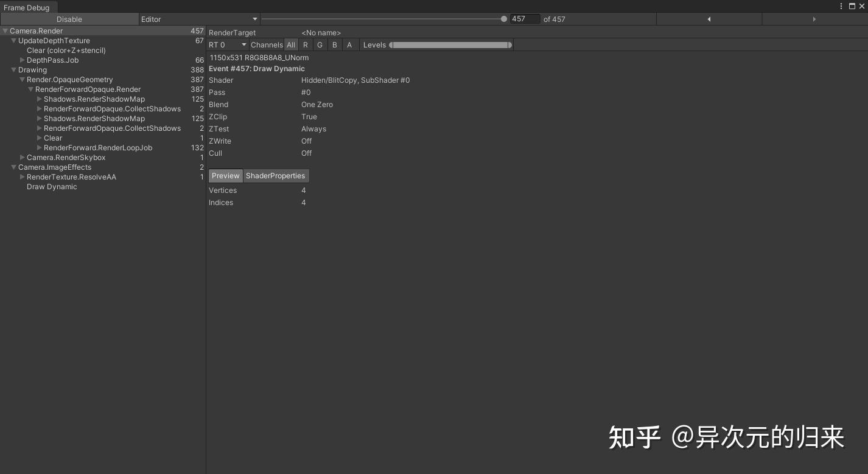This screenshot has height=474, width=868.
Task: Step to the next frame event arrow
Action: pyautogui.click(x=814, y=19)
